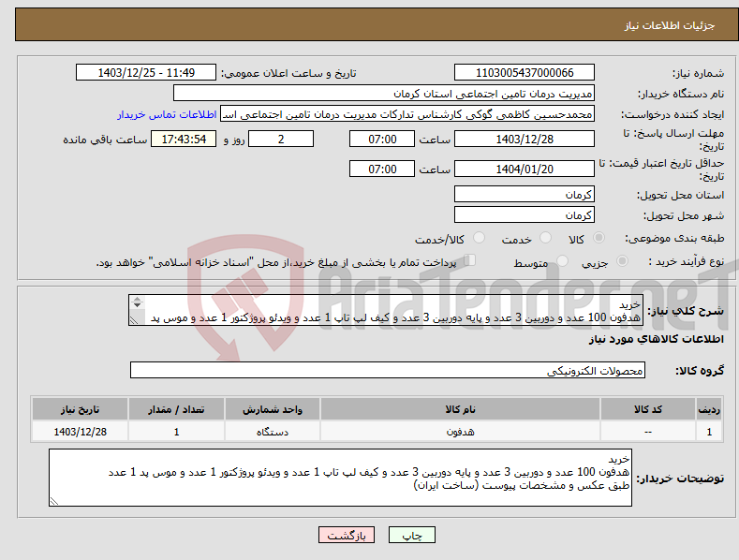Click the شرح کلی نیاز text area
The height and width of the screenshot is (560, 739).
386,310
